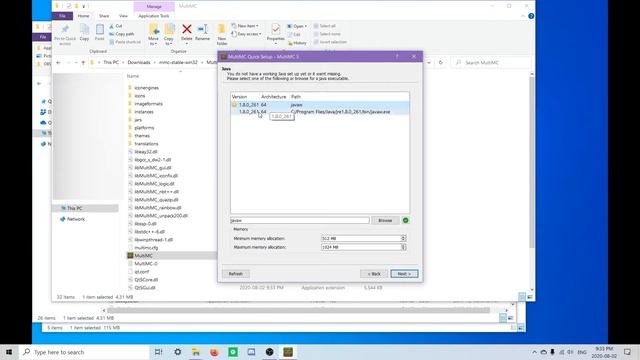The height and width of the screenshot is (360, 640).
Task: Select the instances folder
Action: point(144,112)
